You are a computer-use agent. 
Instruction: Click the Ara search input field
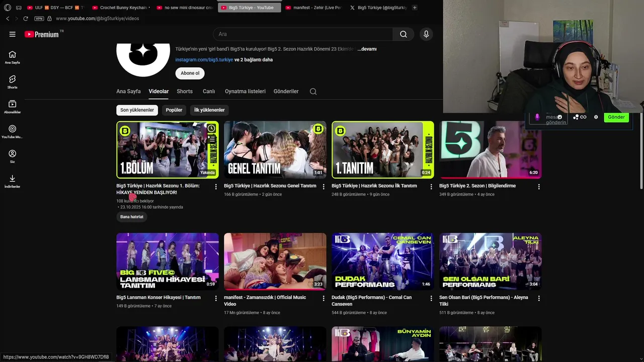tap(303, 34)
